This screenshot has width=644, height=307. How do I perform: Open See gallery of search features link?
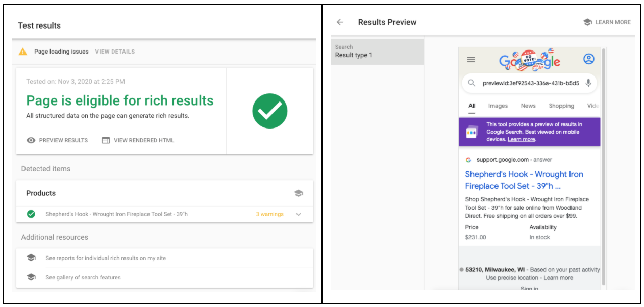click(83, 277)
